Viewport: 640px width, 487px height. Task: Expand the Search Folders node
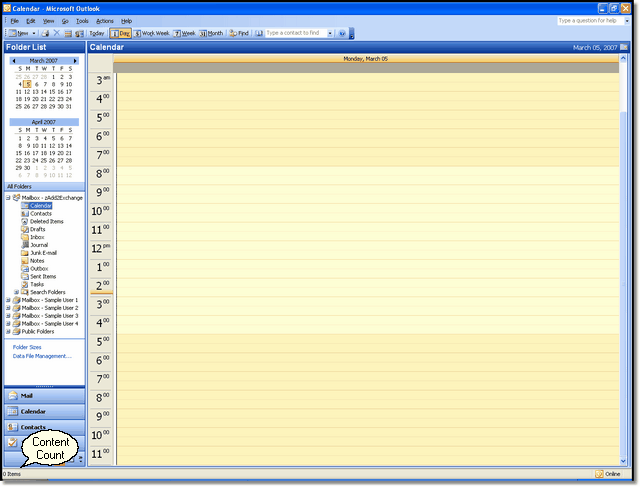(16, 292)
